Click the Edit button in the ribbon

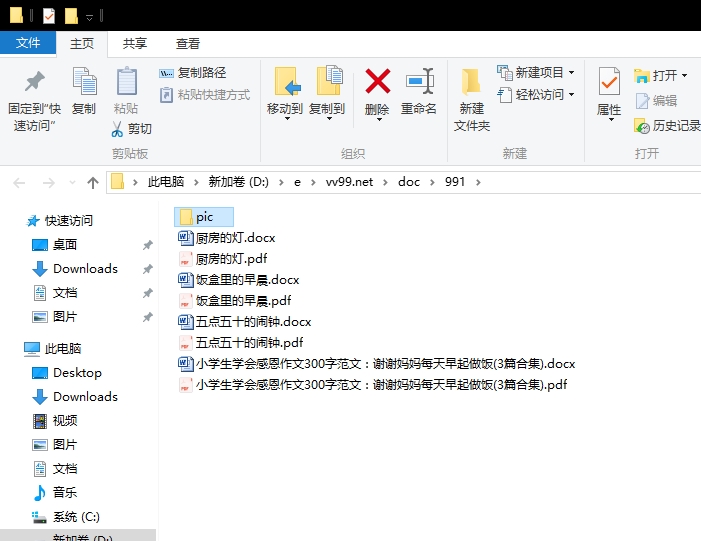pos(656,101)
